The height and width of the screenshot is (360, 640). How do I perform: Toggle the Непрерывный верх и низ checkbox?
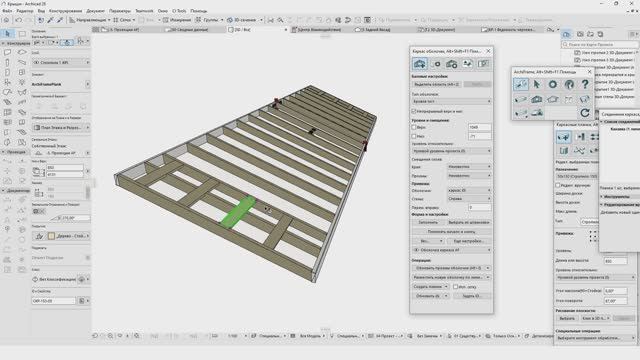[414, 111]
